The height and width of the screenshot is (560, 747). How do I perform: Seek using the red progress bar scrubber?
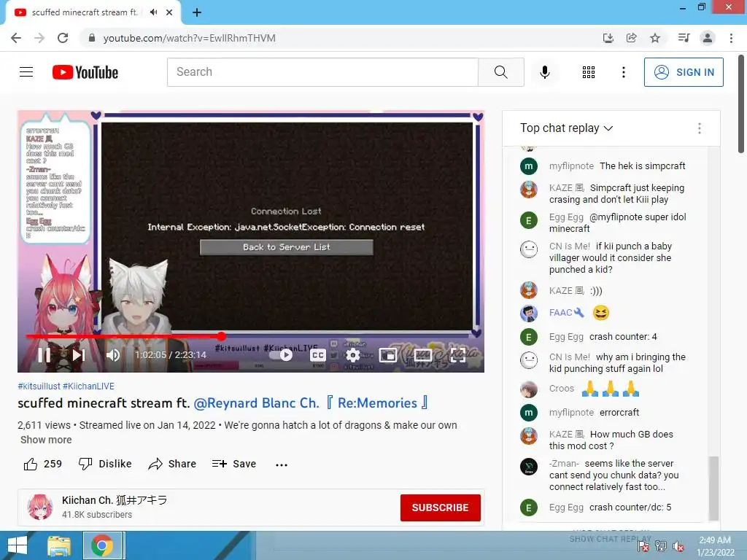click(x=222, y=336)
